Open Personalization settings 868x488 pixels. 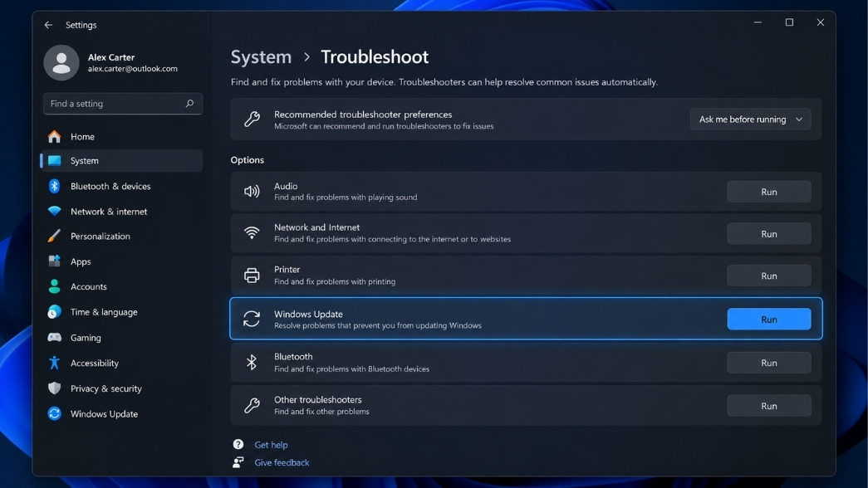point(122,237)
